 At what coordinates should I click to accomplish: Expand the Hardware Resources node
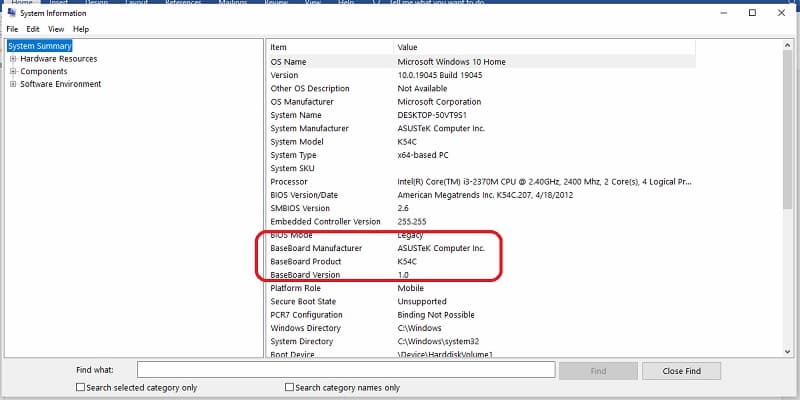click(x=13, y=59)
